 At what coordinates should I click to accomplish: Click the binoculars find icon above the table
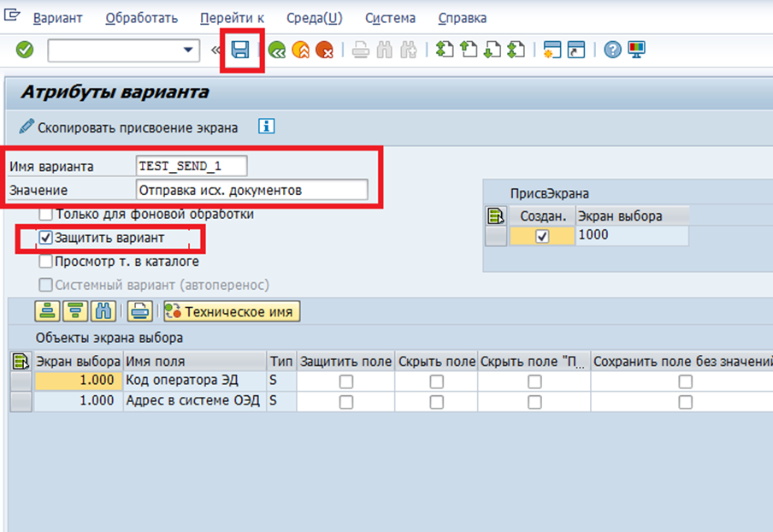point(104,311)
